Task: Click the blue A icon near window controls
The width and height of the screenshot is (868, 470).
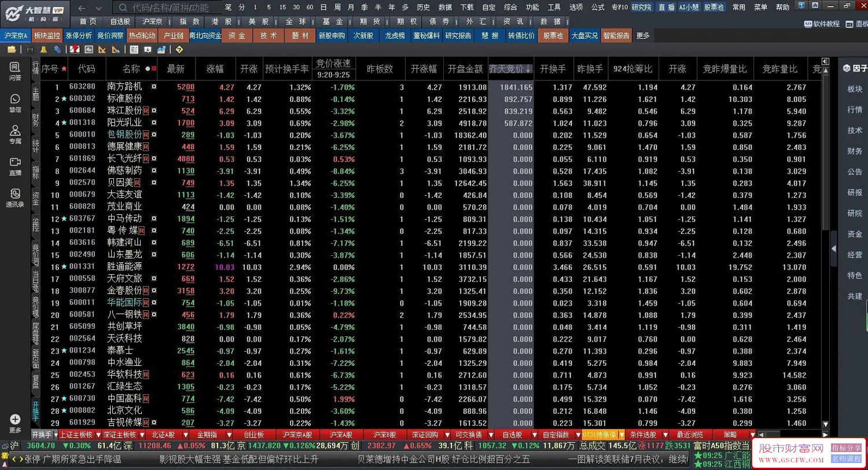Action: point(815,6)
